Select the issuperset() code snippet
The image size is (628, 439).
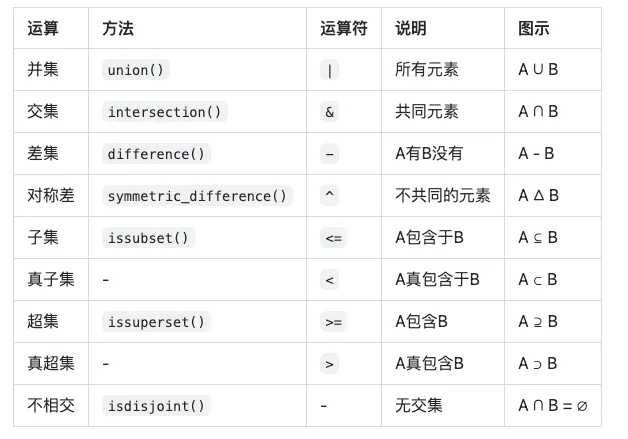[156, 322]
